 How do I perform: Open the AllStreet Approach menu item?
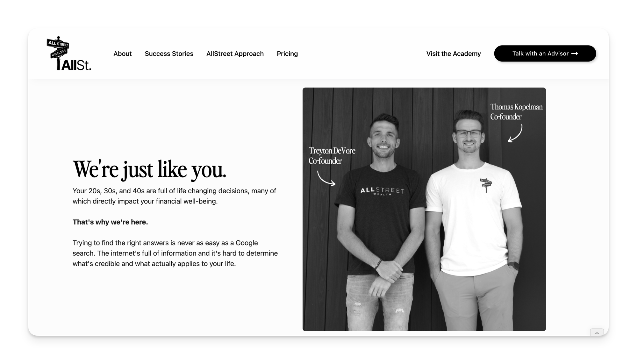(x=235, y=54)
